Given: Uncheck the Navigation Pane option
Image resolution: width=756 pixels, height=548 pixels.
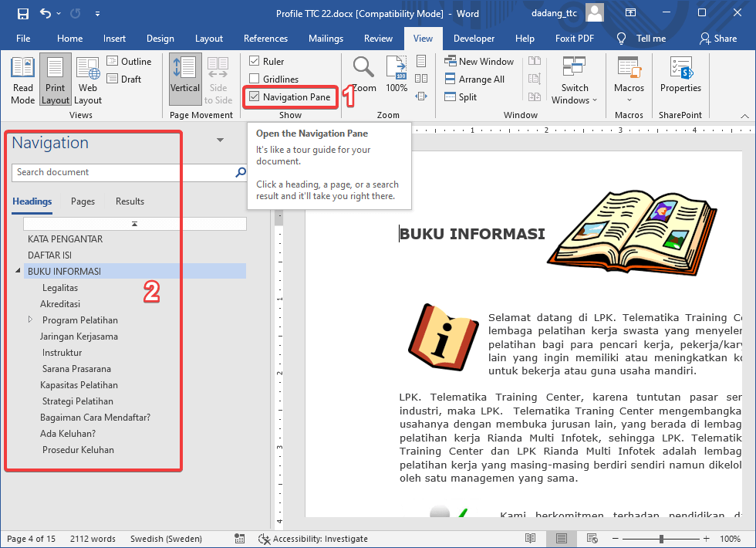Looking at the screenshot, I should pyautogui.click(x=255, y=96).
